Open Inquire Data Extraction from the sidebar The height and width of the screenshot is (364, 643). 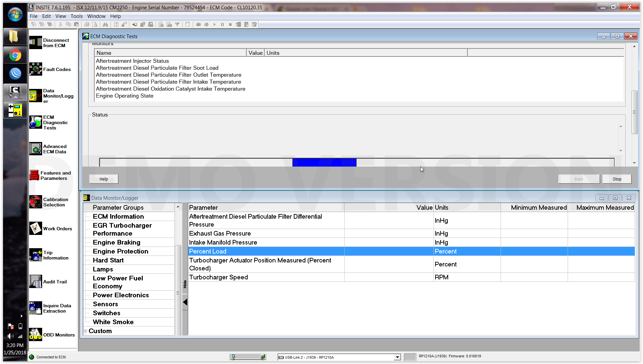pos(50,308)
